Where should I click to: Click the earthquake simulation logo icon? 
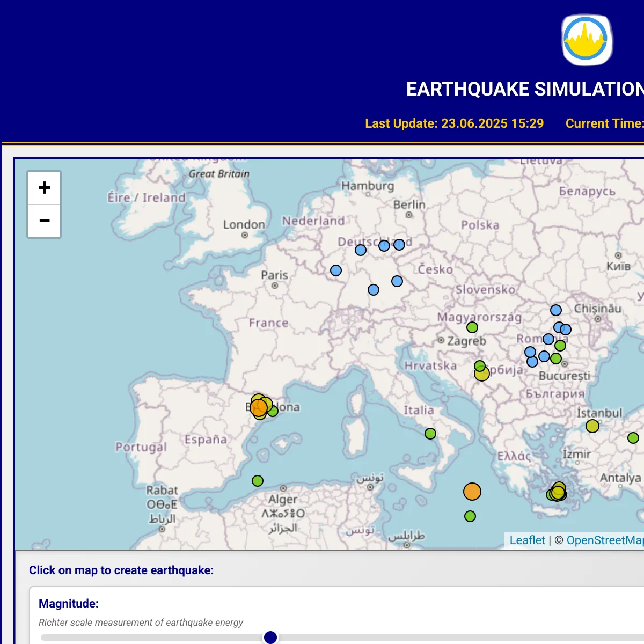(x=587, y=40)
